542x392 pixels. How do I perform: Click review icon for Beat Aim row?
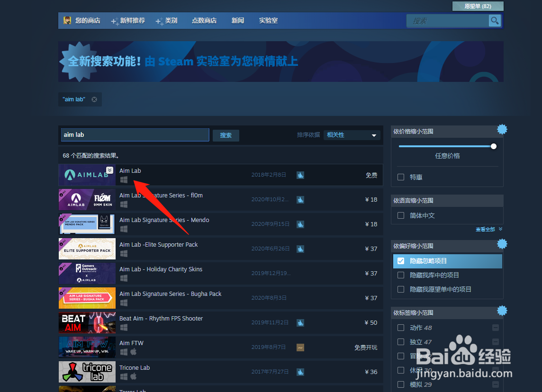tap(300, 322)
